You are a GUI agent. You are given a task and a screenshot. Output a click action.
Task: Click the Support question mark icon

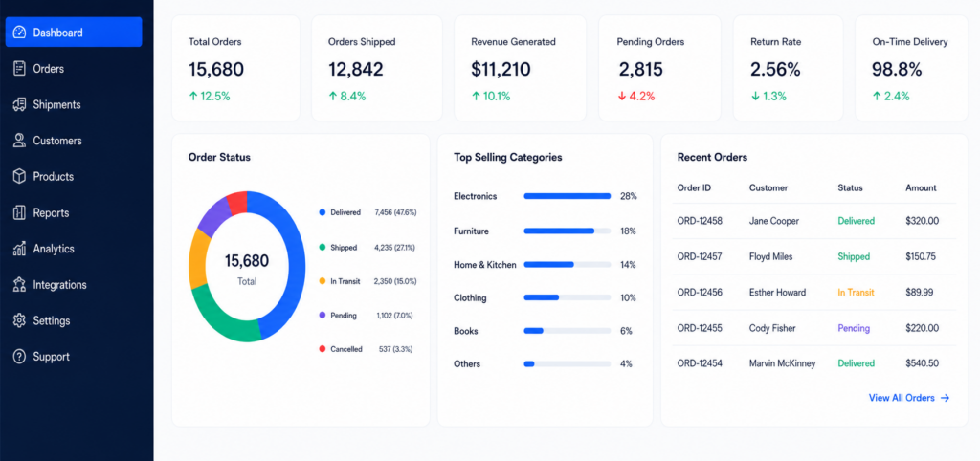(19, 357)
